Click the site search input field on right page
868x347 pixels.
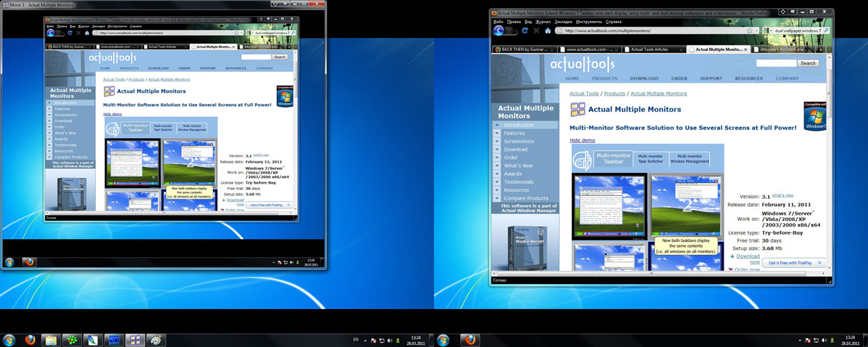pyautogui.click(x=776, y=63)
